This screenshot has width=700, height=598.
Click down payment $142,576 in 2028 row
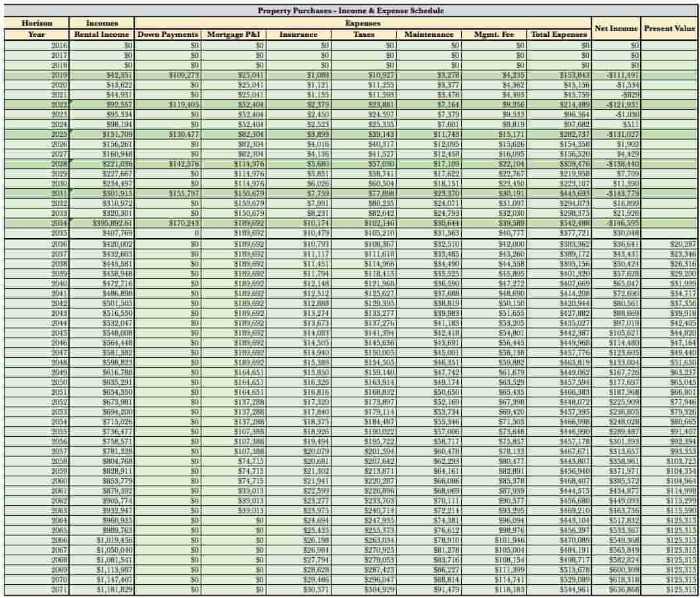[167, 164]
